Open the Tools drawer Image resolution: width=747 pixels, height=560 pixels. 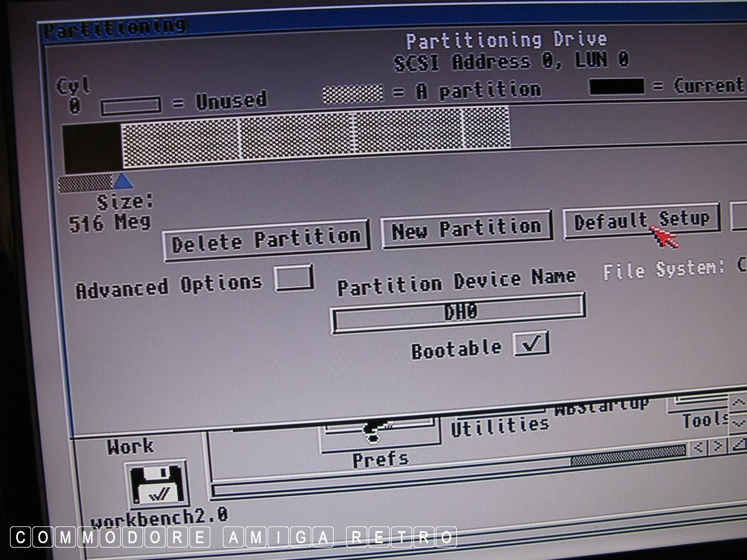pyautogui.click(x=705, y=419)
